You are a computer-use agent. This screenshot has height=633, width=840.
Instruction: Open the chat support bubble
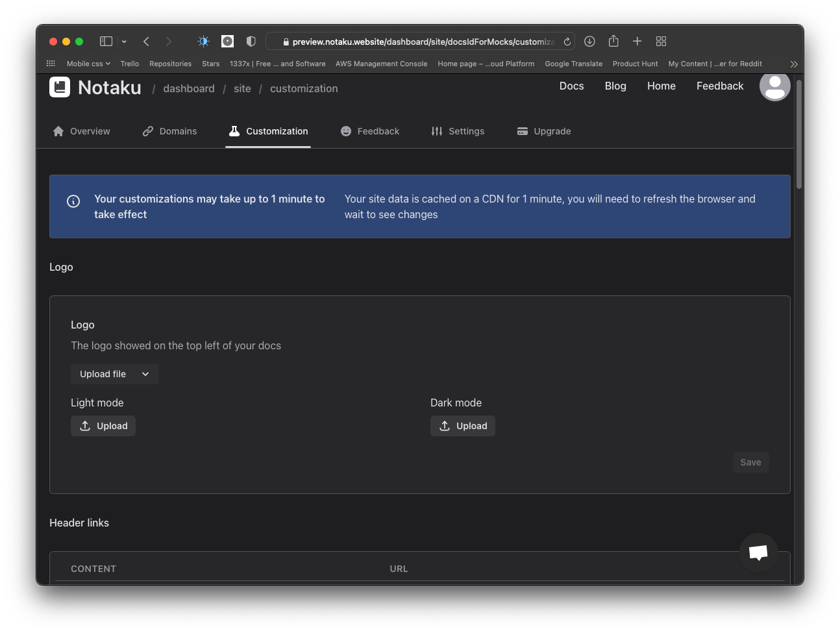[x=758, y=552]
